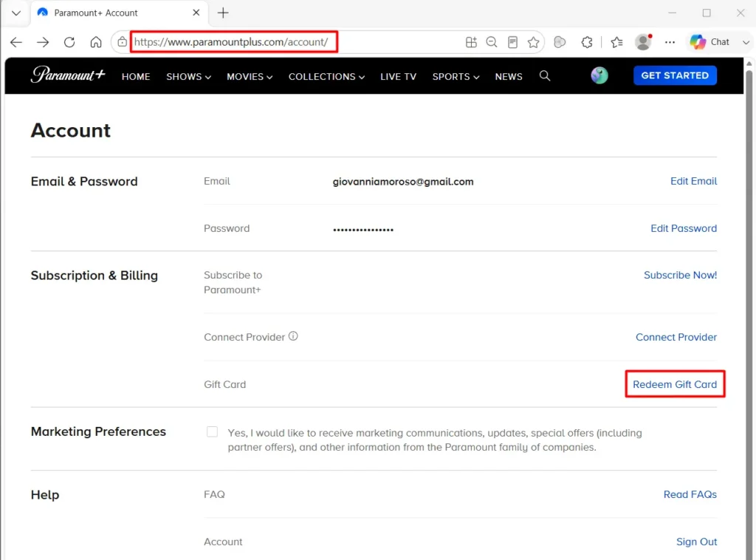The height and width of the screenshot is (560, 756).
Task: Click the Connect Provider link
Action: point(676,337)
